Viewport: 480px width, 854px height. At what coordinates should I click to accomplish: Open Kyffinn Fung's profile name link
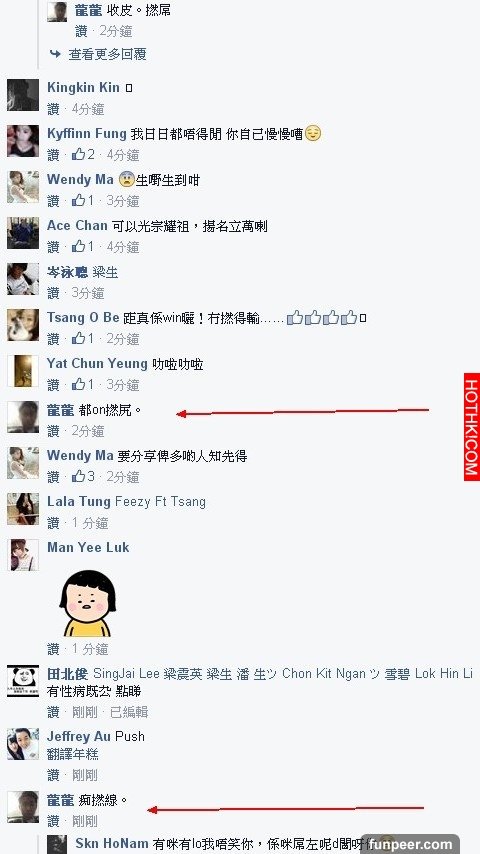87,133
